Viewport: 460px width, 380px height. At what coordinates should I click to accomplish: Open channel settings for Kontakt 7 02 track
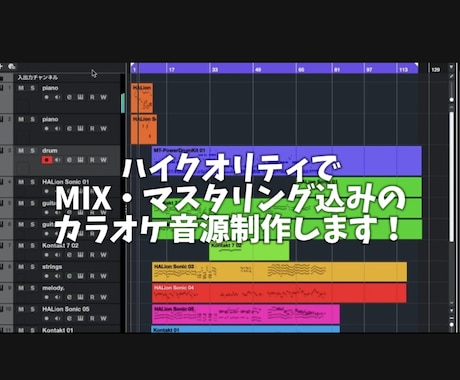click(69, 255)
